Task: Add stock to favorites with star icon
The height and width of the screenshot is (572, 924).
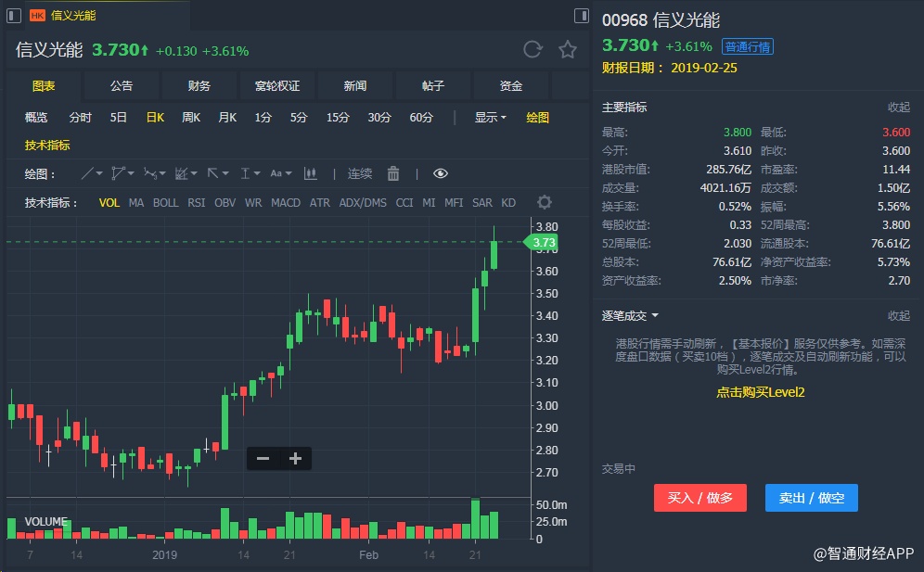Action: coord(568,50)
